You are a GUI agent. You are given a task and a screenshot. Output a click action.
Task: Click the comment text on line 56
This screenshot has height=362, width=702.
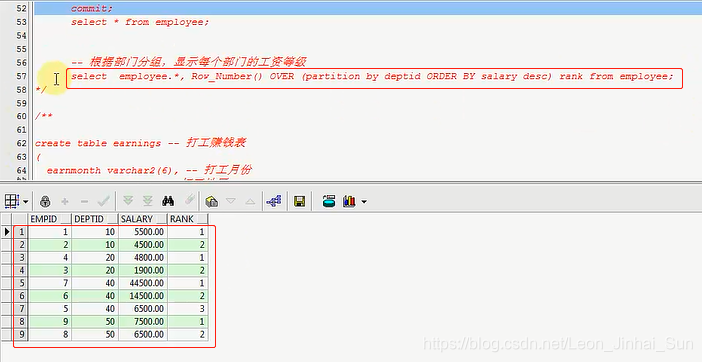click(x=188, y=62)
